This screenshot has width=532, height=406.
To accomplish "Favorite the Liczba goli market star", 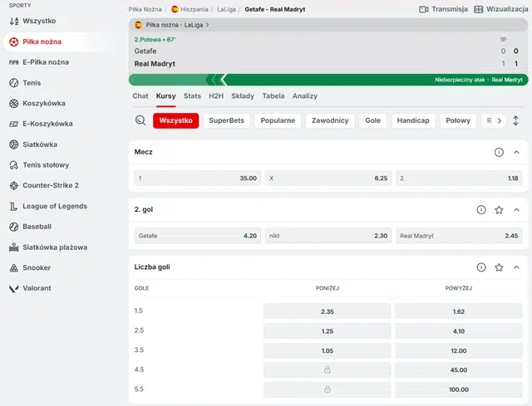I will click(499, 267).
